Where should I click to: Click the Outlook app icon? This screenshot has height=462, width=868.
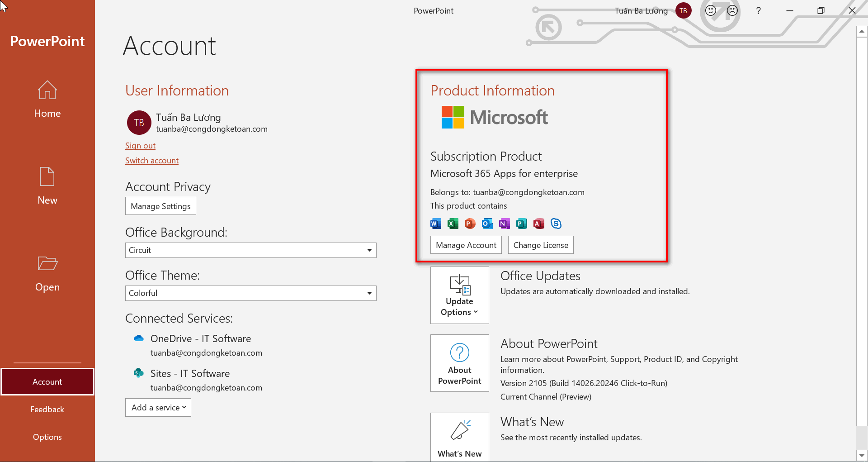[487, 224]
